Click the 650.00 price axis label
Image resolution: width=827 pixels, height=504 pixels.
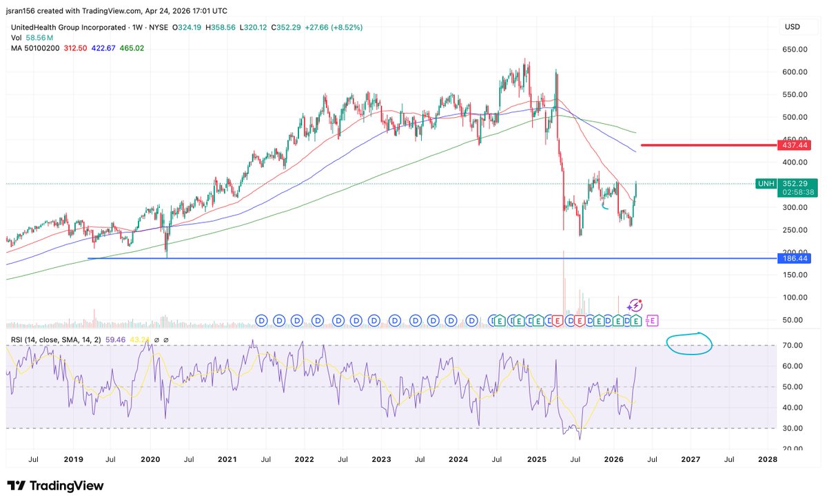pyautogui.click(x=795, y=50)
